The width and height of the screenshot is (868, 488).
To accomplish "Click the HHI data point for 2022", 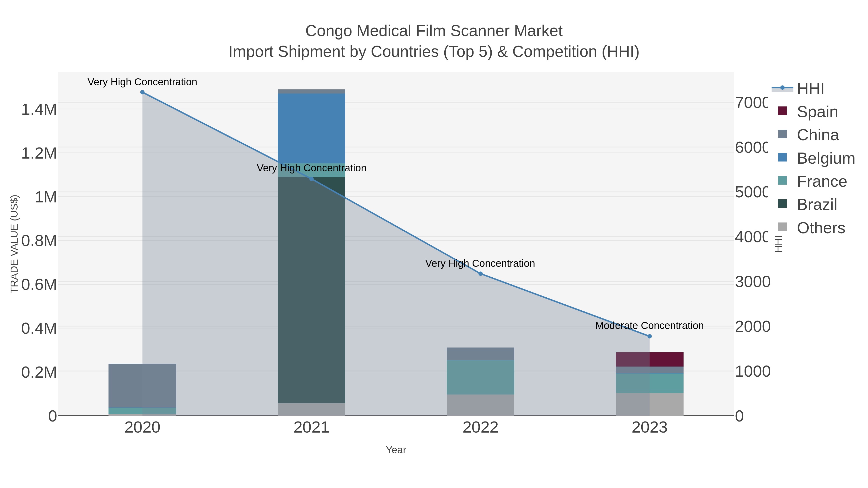I will (481, 274).
